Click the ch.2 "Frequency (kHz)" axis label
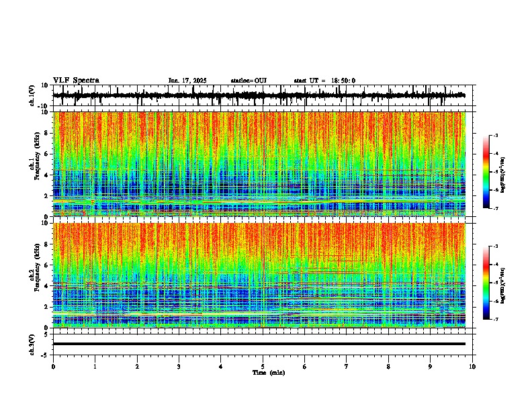 coord(37,267)
